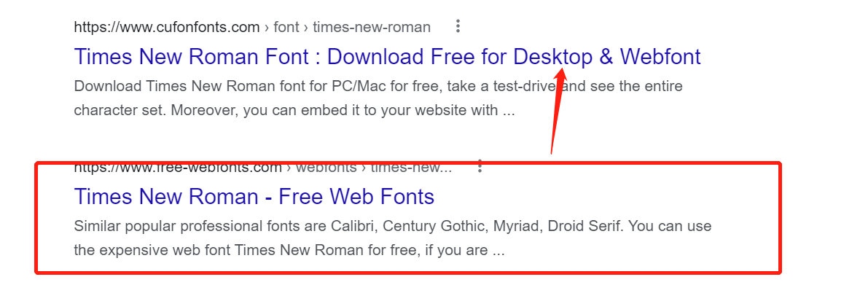The width and height of the screenshot is (868, 293).
Task: Open Times New Roman - Free Web Fonts link
Action: (254, 197)
